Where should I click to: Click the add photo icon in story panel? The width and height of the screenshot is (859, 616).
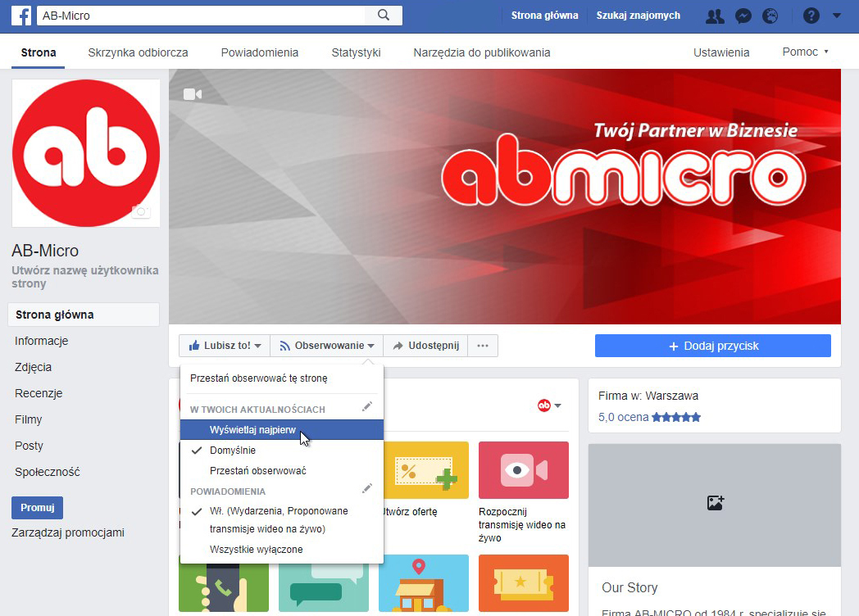click(x=715, y=503)
